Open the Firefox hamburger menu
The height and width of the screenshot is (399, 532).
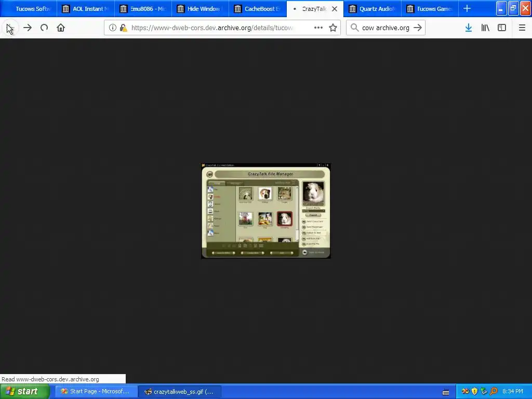(522, 28)
